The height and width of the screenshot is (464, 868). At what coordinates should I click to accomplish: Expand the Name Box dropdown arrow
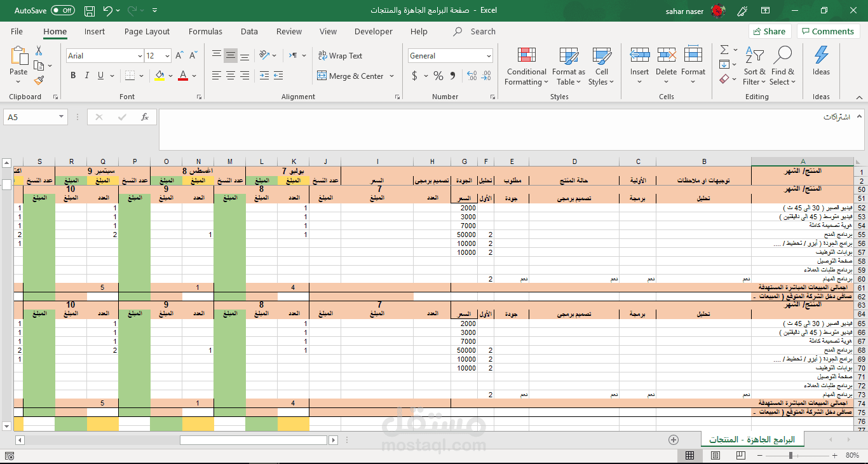[x=62, y=117]
